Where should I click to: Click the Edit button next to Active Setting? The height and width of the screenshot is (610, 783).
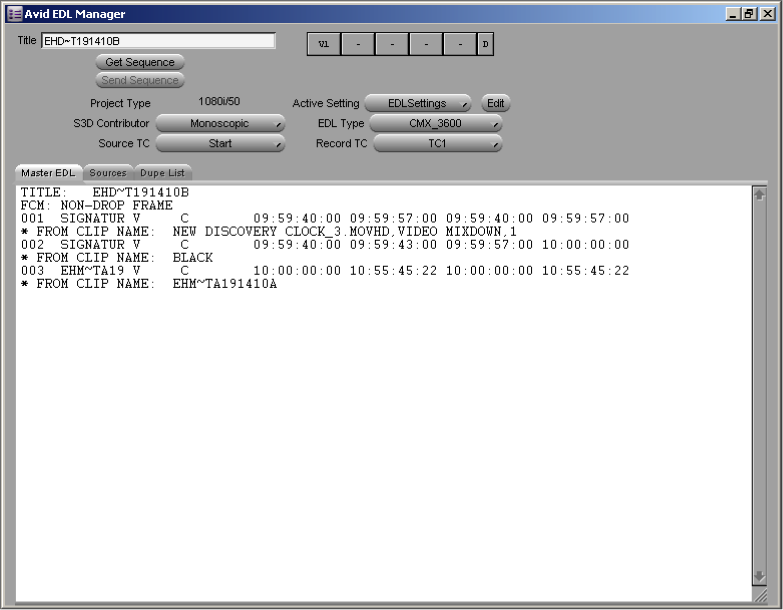[495, 103]
